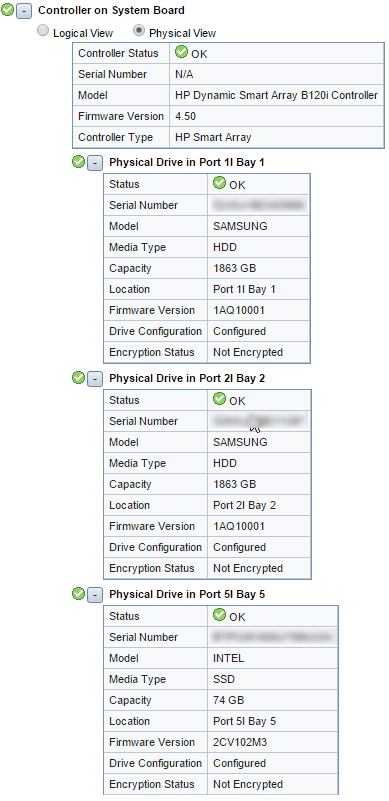Click green check icon next to Port 5I Bay 5 heading
Screen dimensions: 389x801
78,595
